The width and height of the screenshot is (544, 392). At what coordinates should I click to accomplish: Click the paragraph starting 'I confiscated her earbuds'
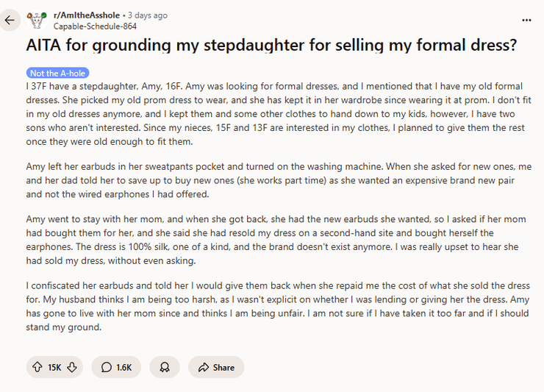click(x=271, y=307)
